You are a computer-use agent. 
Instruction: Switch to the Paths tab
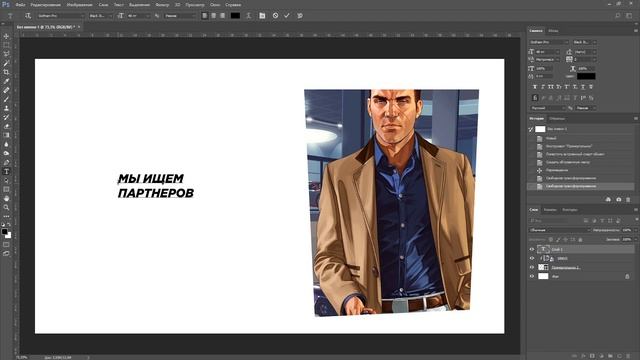tap(570, 210)
